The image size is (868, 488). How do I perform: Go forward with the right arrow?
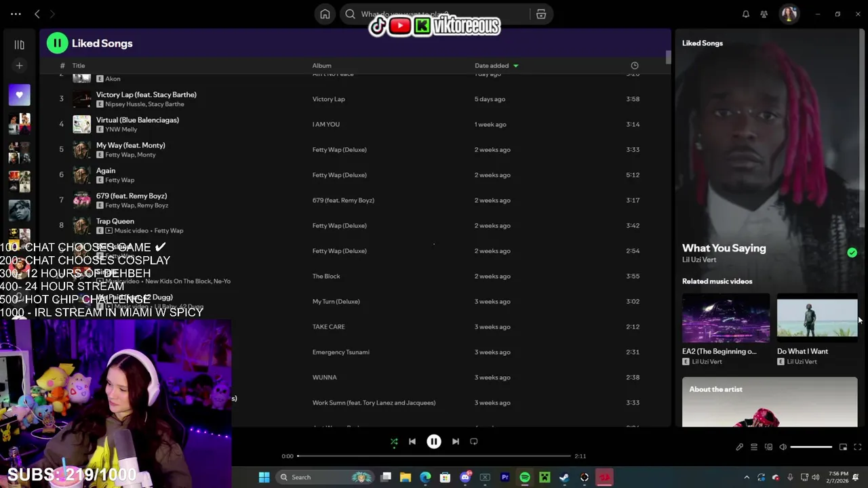52,14
